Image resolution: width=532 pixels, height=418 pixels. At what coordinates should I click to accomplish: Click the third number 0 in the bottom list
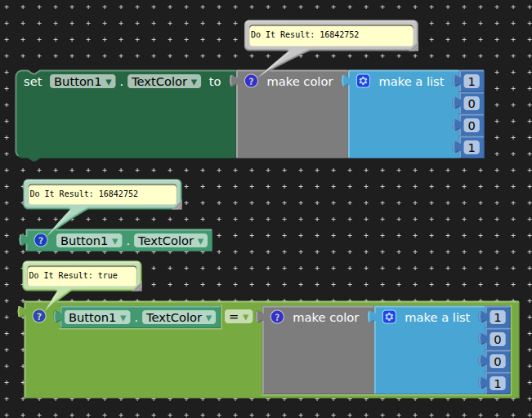click(498, 362)
